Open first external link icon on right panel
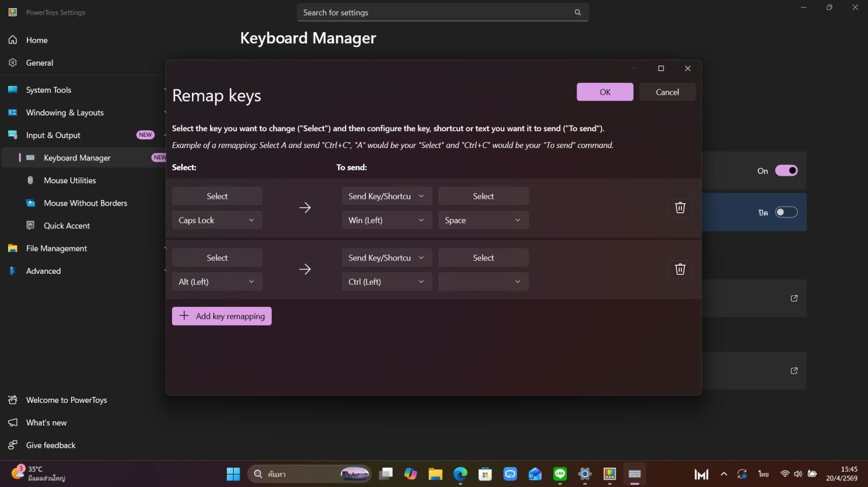The width and height of the screenshot is (868, 487). click(794, 298)
